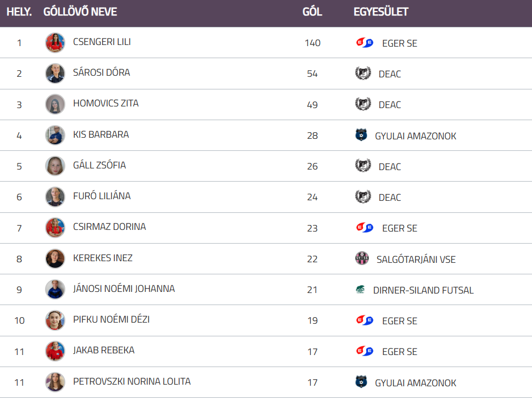Click Gyulai Amazonok badge in Kis Barbara's row
Viewport: 532px width, 400px height.
[361, 136]
